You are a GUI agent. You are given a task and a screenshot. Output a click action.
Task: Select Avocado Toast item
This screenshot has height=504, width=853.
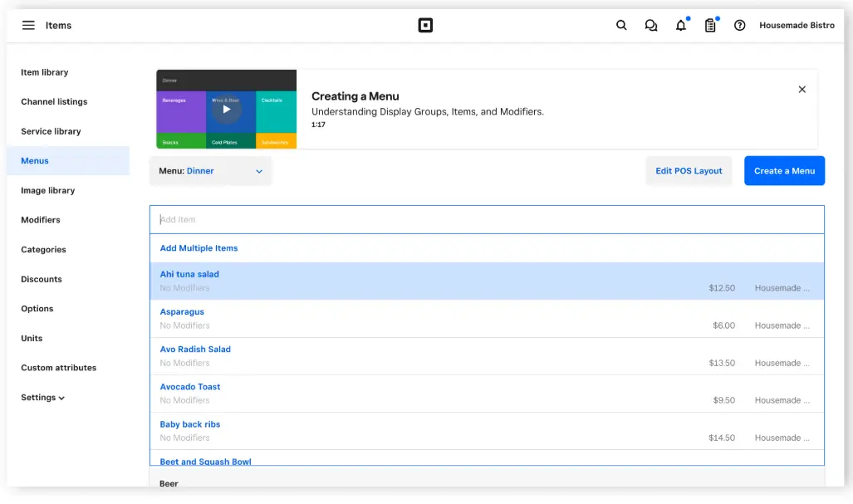(487, 394)
